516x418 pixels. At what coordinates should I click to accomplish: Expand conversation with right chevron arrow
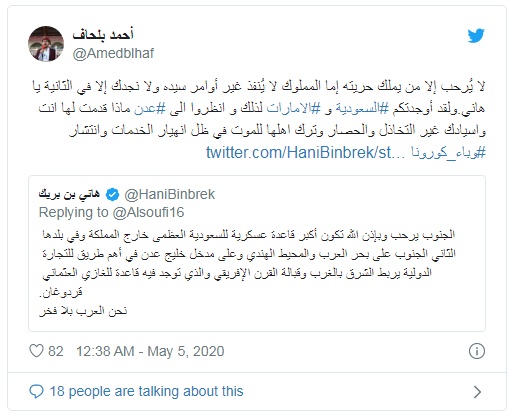pos(477,392)
